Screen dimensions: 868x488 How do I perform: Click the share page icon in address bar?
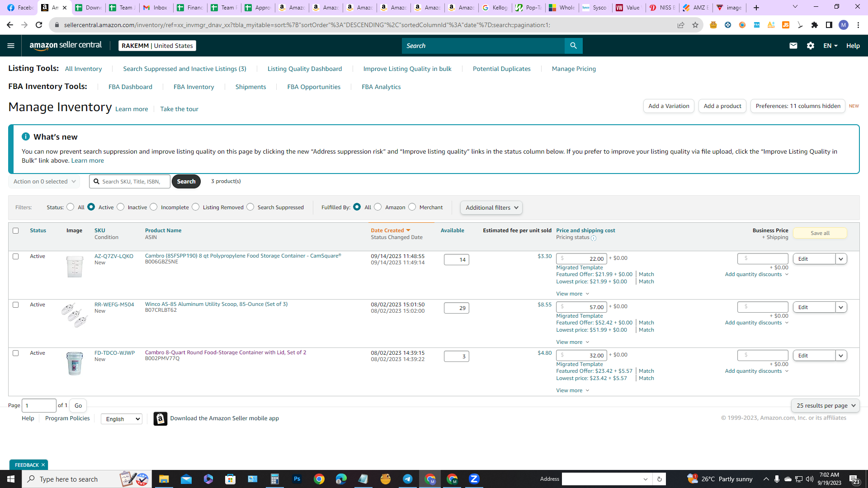[681, 25]
